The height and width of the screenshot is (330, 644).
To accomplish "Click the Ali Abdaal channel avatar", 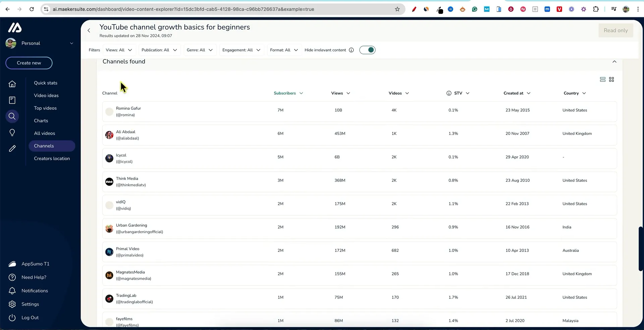I will click(109, 135).
